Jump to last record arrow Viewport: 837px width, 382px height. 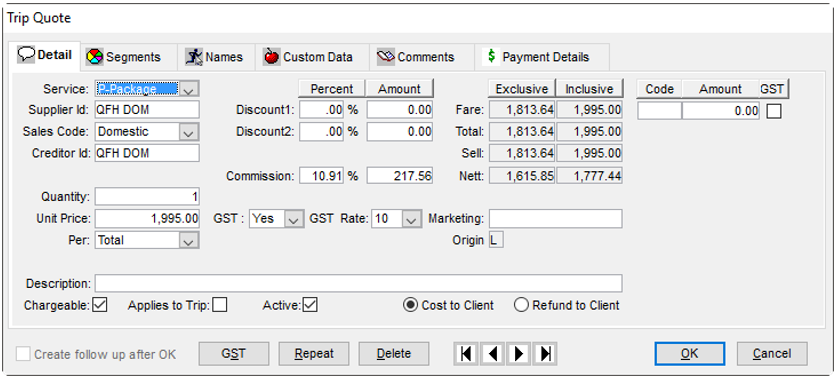coord(545,354)
